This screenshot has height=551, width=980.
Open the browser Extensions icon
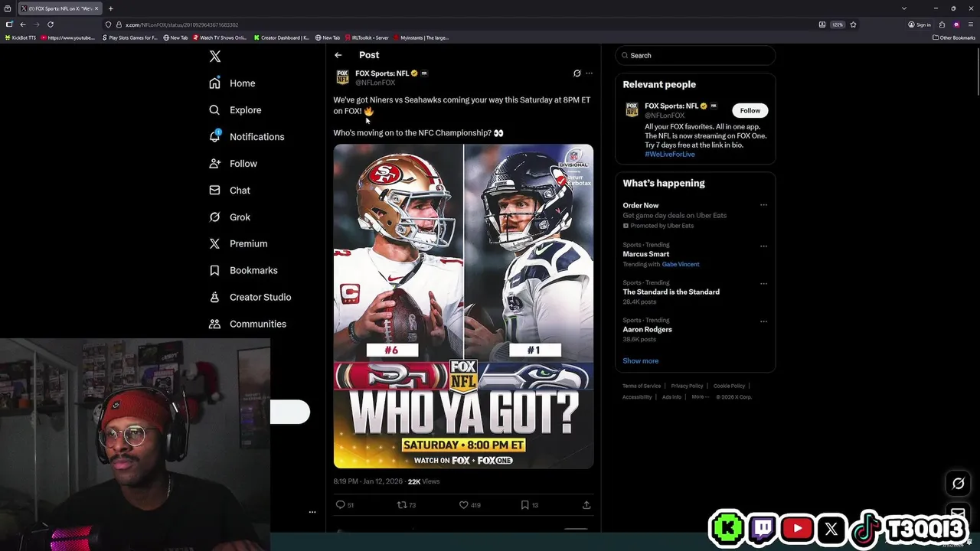[942, 24]
